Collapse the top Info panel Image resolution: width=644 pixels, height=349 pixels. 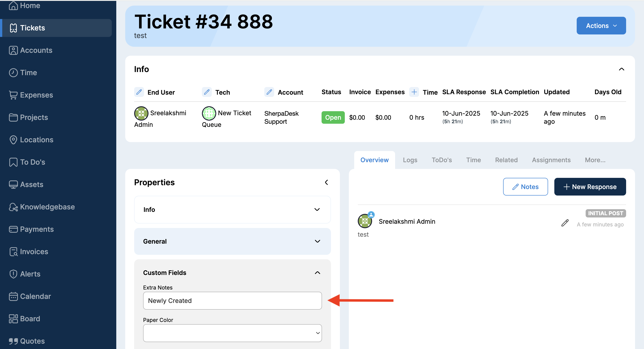pyautogui.click(x=621, y=69)
